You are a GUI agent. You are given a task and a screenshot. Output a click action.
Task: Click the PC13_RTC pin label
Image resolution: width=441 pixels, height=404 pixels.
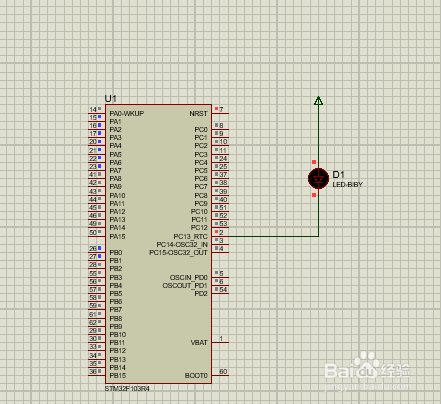pyautogui.click(x=190, y=236)
